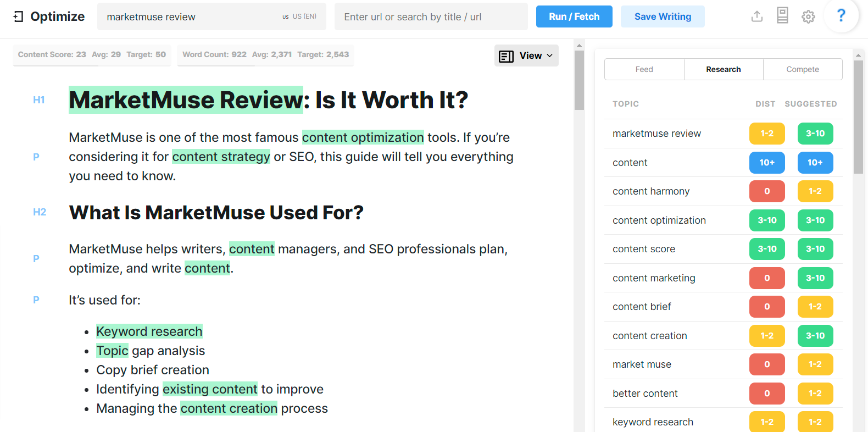868x432 pixels.
Task: Click the research panel scrollbar up arrow
Action: pyautogui.click(x=858, y=55)
